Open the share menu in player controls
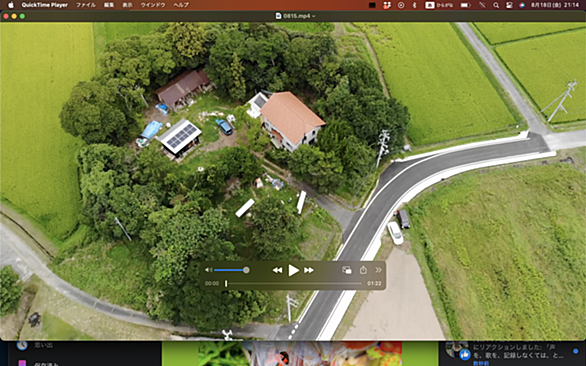The height and width of the screenshot is (366, 586). click(x=363, y=270)
